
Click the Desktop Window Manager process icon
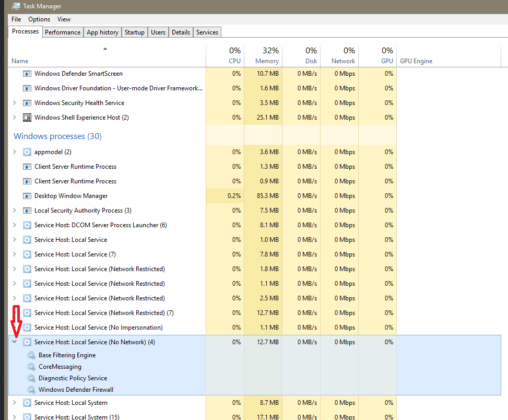coord(27,196)
